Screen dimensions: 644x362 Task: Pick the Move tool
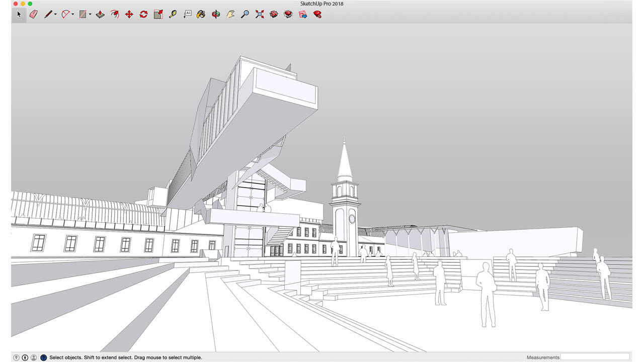point(129,14)
